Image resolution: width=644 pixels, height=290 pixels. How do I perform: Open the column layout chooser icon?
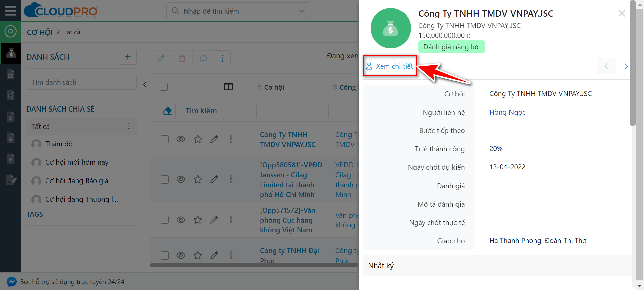click(x=228, y=87)
